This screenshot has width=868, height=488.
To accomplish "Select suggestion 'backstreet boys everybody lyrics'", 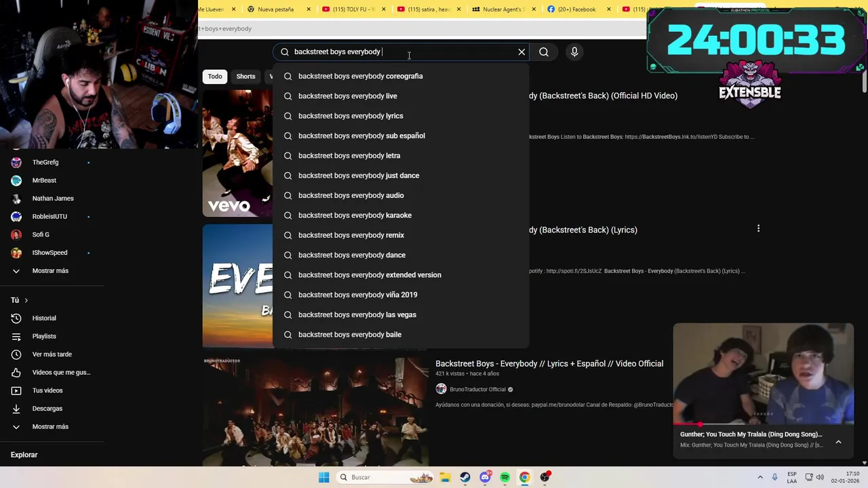I will point(401,116).
